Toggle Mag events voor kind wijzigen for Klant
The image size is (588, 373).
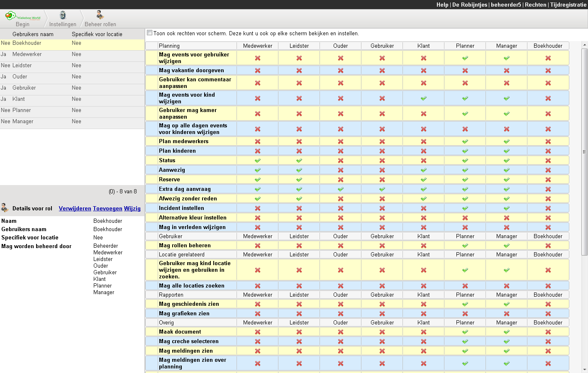click(x=424, y=98)
